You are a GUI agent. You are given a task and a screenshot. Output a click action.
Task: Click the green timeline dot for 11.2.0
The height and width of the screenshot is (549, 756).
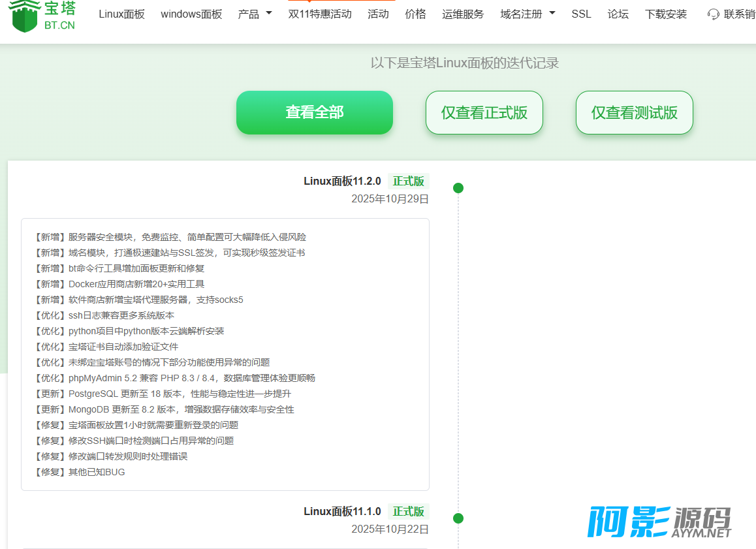click(458, 188)
